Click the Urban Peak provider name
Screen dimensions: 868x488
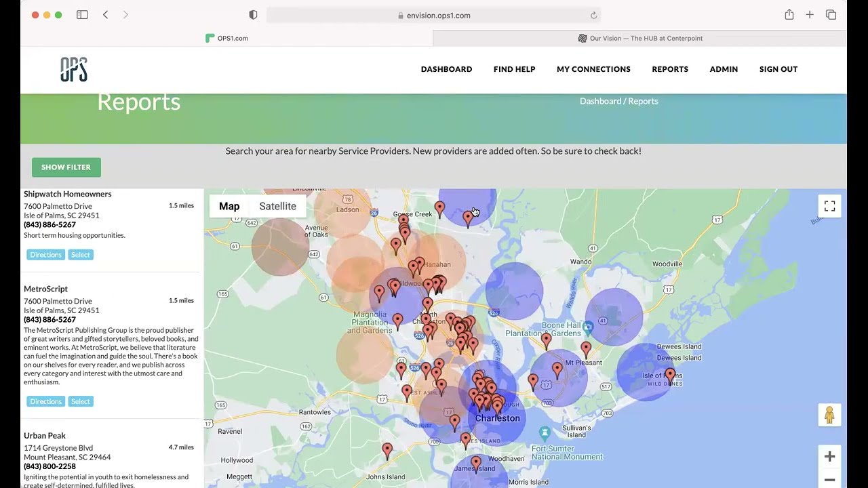point(45,435)
